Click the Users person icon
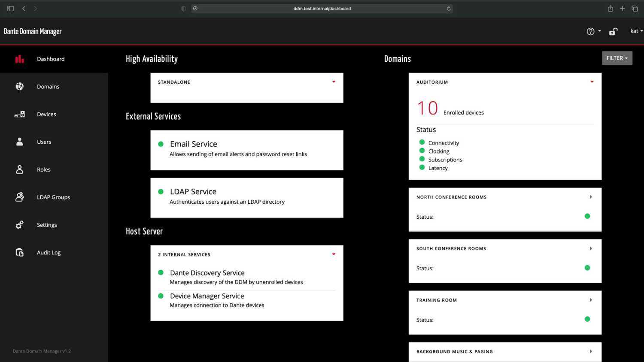The height and width of the screenshot is (362, 644). pyautogui.click(x=19, y=142)
